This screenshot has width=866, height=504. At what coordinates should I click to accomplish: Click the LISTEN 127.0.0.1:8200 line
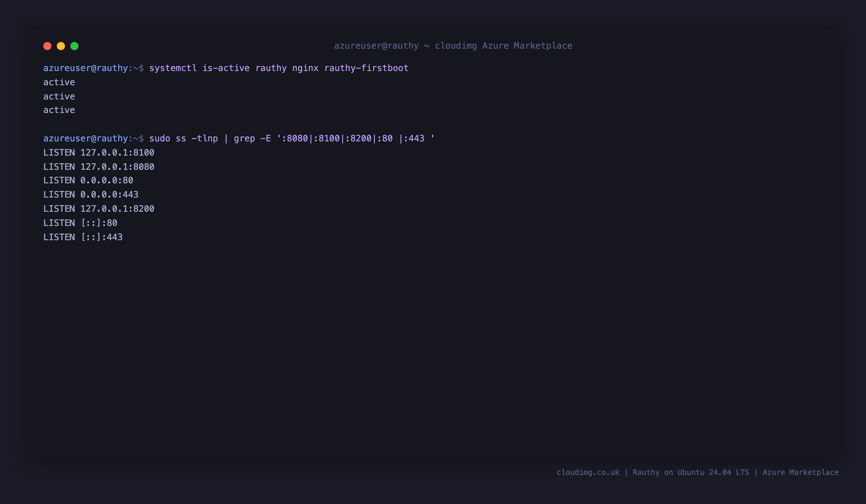(x=99, y=209)
